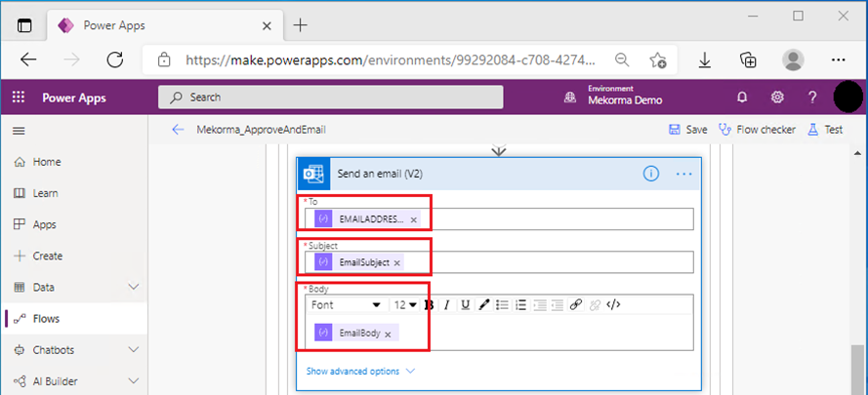Click in the Subject input field

coord(499,262)
